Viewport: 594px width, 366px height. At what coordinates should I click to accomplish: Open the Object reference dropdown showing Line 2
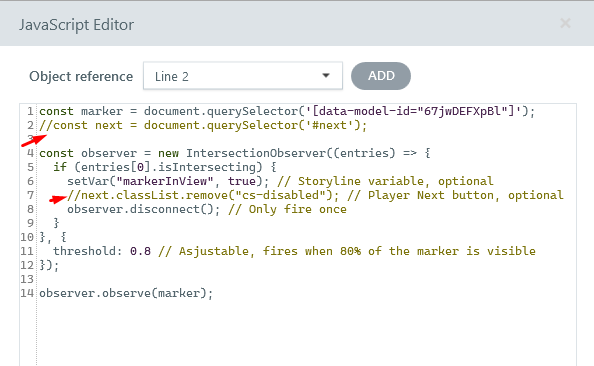[x=243, y=76]
